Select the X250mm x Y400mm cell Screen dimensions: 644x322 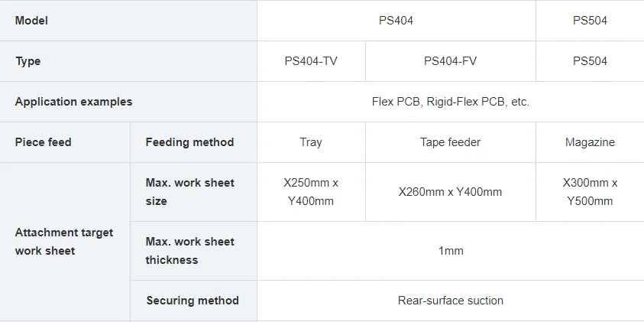coord(311,192)
